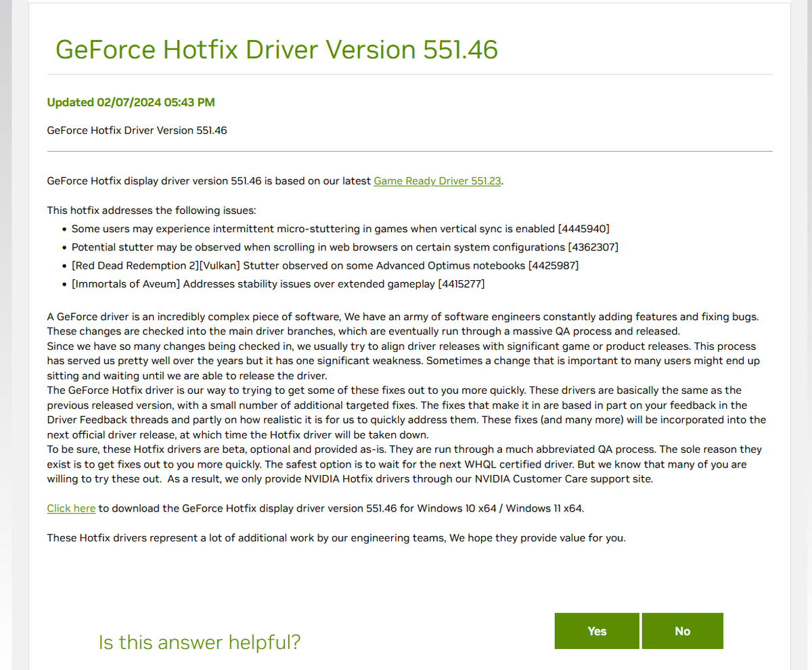The height and width of the screenshot is (670, 812).
Task: Open the Game Ready Driver 551.23 link
Action: (x=437, y=181)
